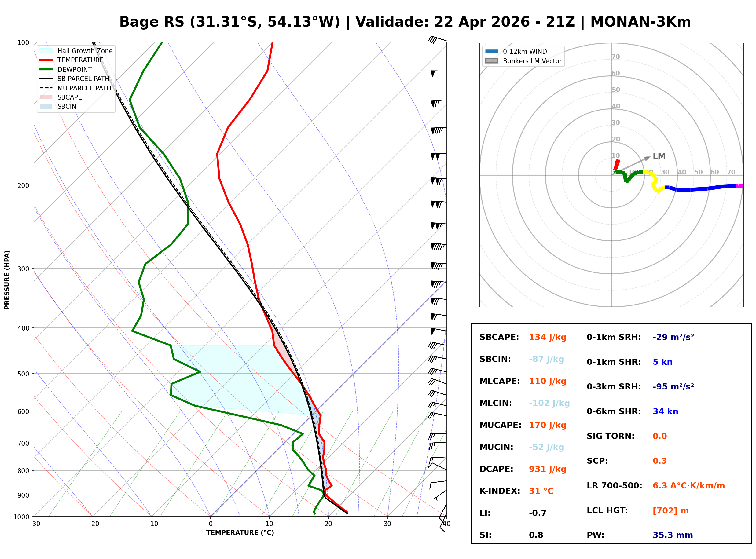Click the 500 pressure axis tick label
The width and height of the screenshot is (756, 559).
click(23, 374)
